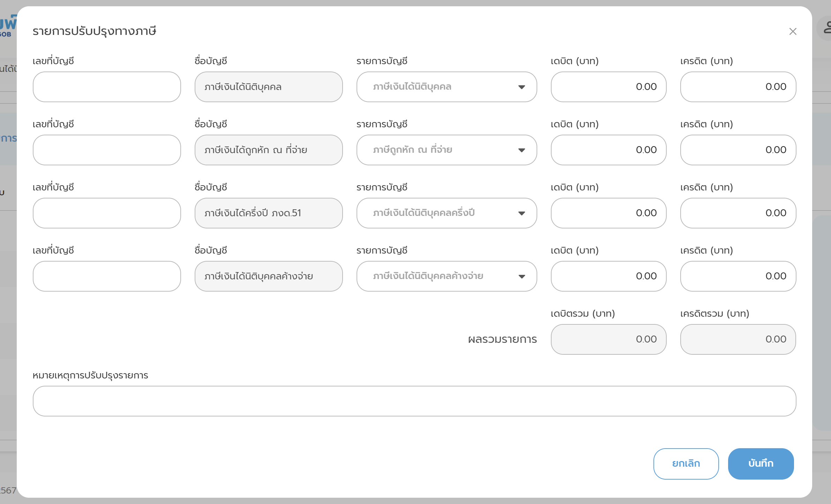Focus the first row account number field

[107, 87]
